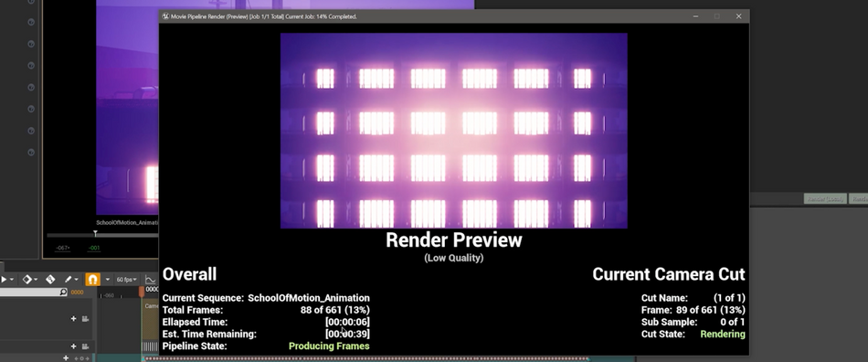Viewport: 868px width, 362px height.
Task: Click the Play button in the Sequencer toolbar
Action: pyautogui.click(x=4, y=280)
